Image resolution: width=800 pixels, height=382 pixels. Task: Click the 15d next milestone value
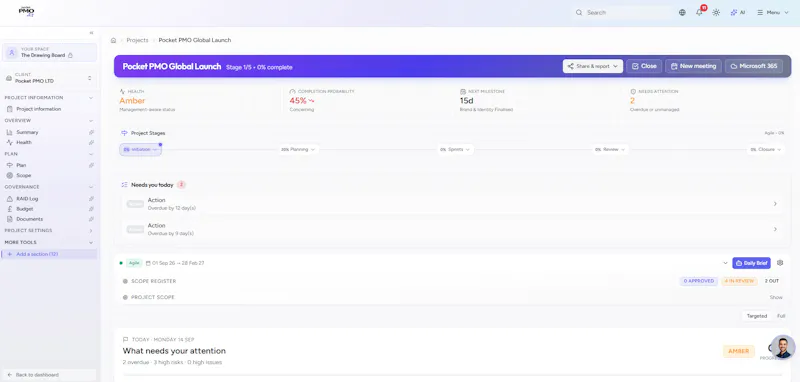click(x=466, y=101)
